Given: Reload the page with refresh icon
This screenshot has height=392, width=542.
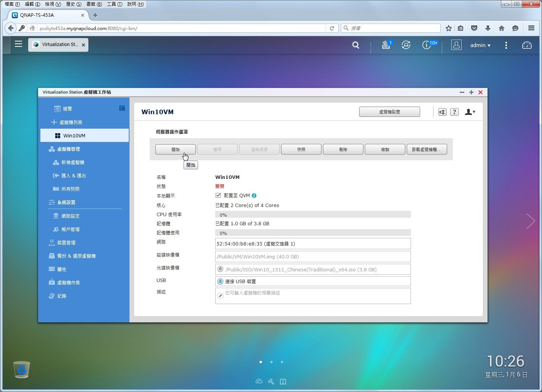Looking at the screenshot, I should pyautogui.click(x=332, y=28).
